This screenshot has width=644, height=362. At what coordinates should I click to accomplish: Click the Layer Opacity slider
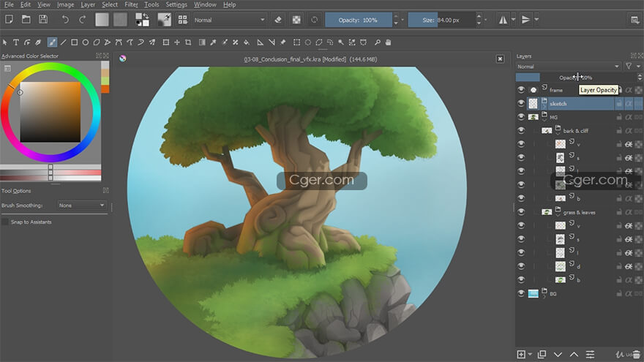(x=576, y=78)
